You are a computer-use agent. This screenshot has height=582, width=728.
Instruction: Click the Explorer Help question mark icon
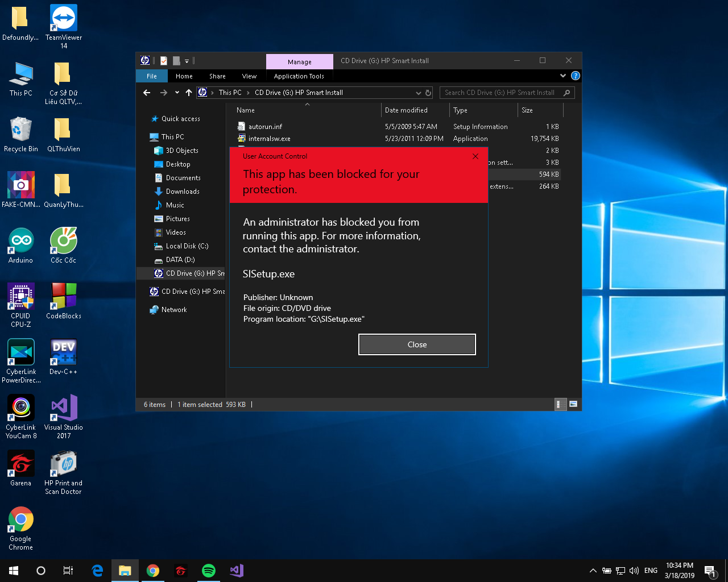point(575,76)
